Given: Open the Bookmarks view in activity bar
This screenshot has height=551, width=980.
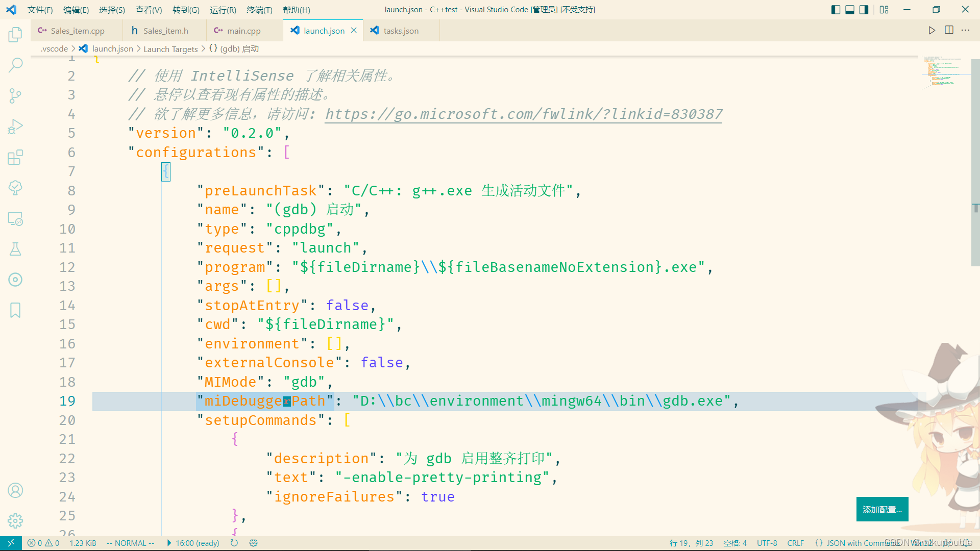Looking at the screenshot, I should click(15, 310).
